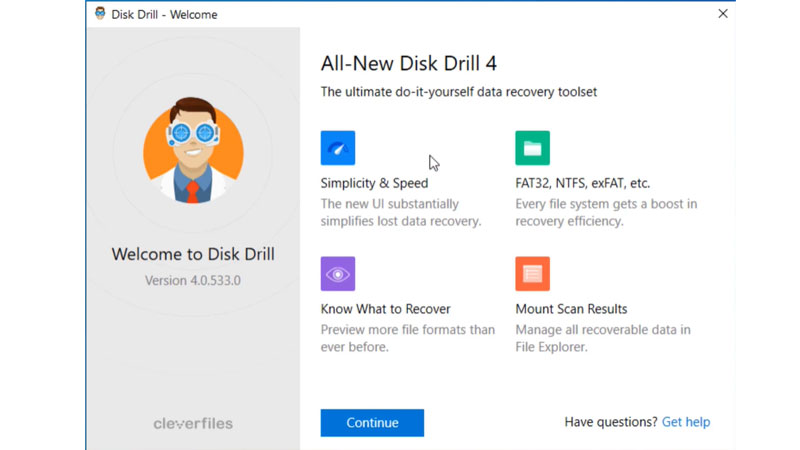Click the 'Preview more file formats' description

click(x=408, y=338)
